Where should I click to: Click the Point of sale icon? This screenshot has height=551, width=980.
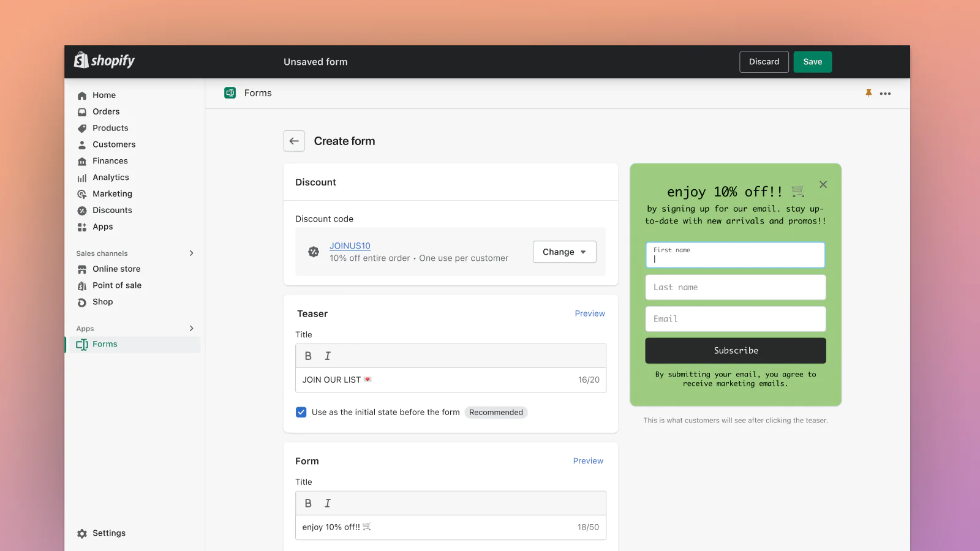pyautogui.click(x=82, y=286)
